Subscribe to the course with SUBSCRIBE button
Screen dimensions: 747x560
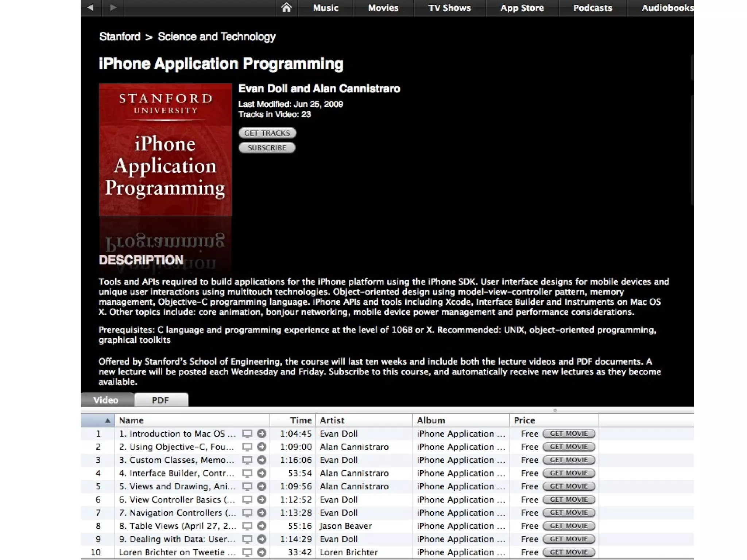point(267,148)
